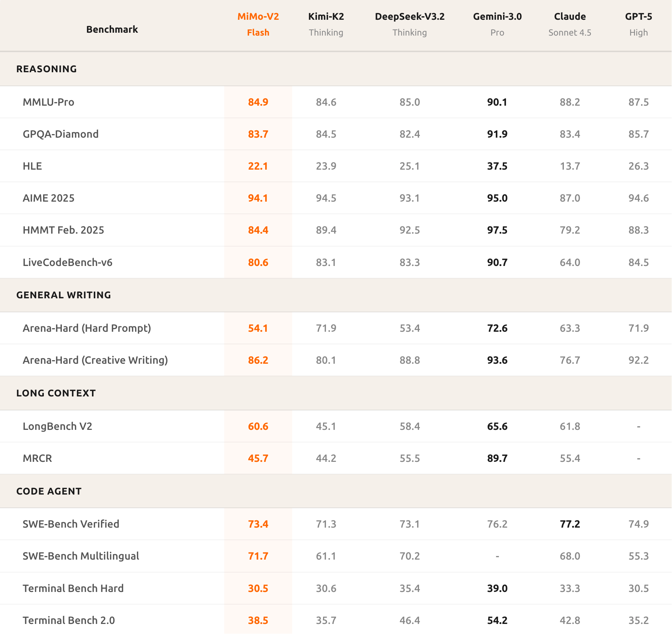The width and height of the screenshot is (672, 634).
Task: Click the "REASONING" section heading
Action: [x=47, y=69]
